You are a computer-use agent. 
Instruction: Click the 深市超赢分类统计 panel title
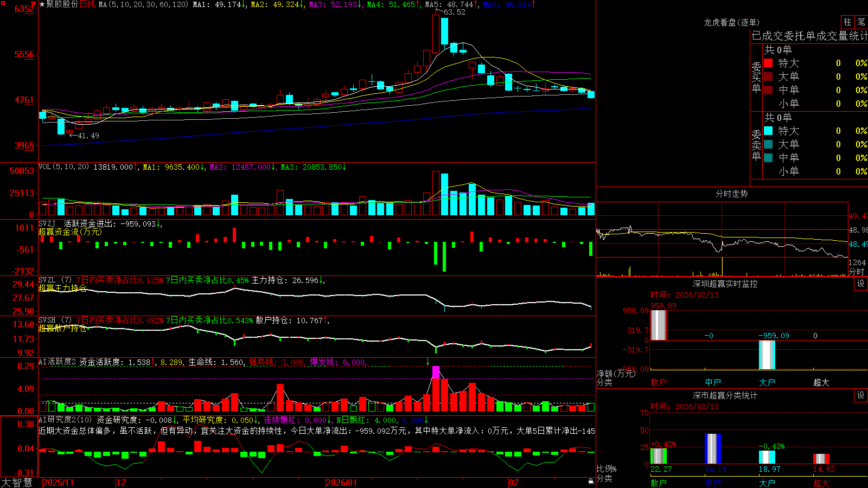pos(725,395)
